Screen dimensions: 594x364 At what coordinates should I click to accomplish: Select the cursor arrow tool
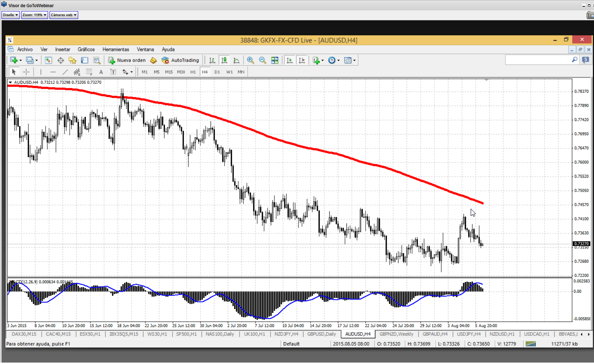14,72
